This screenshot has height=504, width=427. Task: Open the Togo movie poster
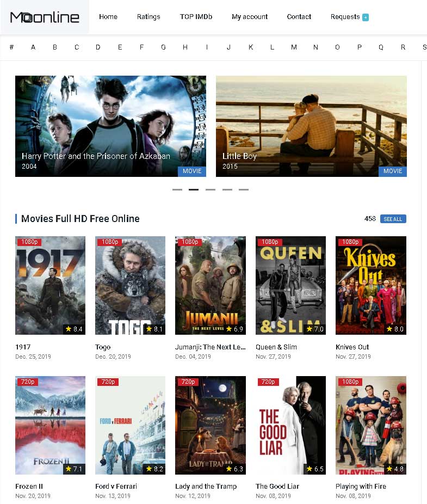coord(130,285)
